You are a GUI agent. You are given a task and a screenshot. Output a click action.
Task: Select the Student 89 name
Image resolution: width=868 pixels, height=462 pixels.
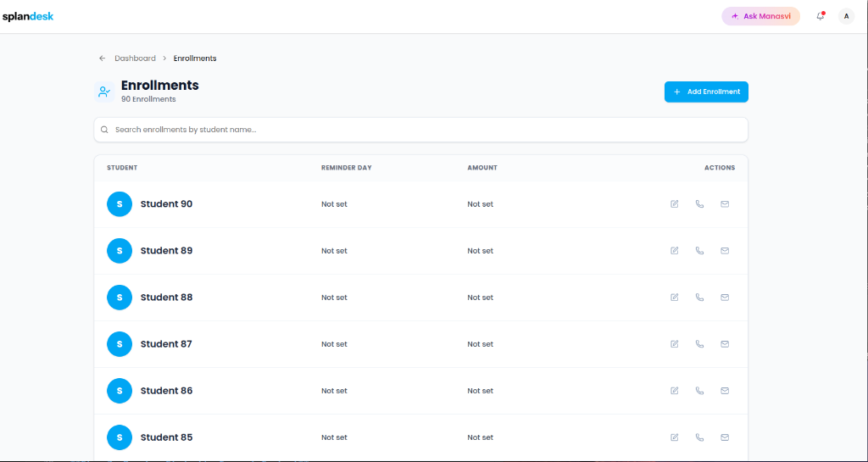[167, 250]
